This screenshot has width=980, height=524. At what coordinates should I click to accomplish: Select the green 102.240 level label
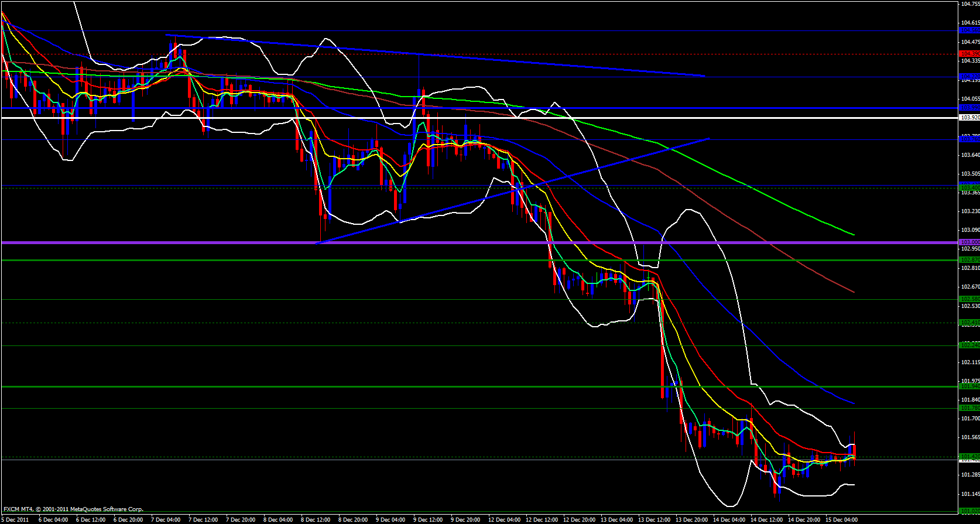969,345
